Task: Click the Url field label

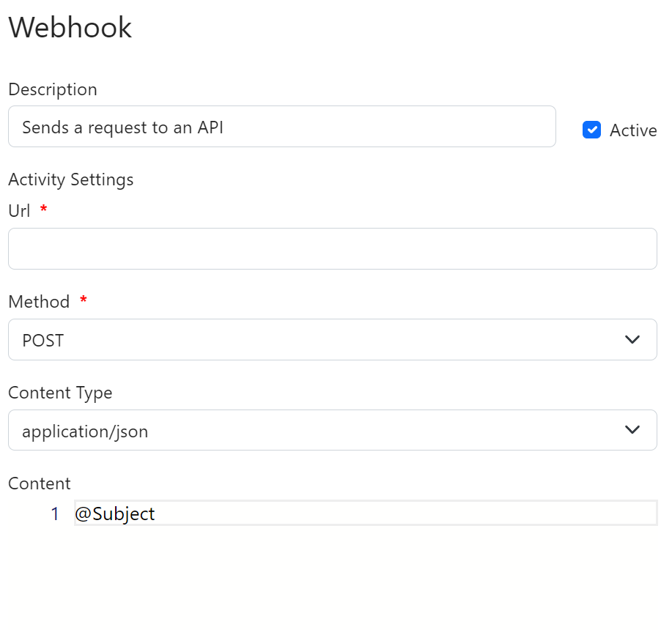Action: (19, 211)
